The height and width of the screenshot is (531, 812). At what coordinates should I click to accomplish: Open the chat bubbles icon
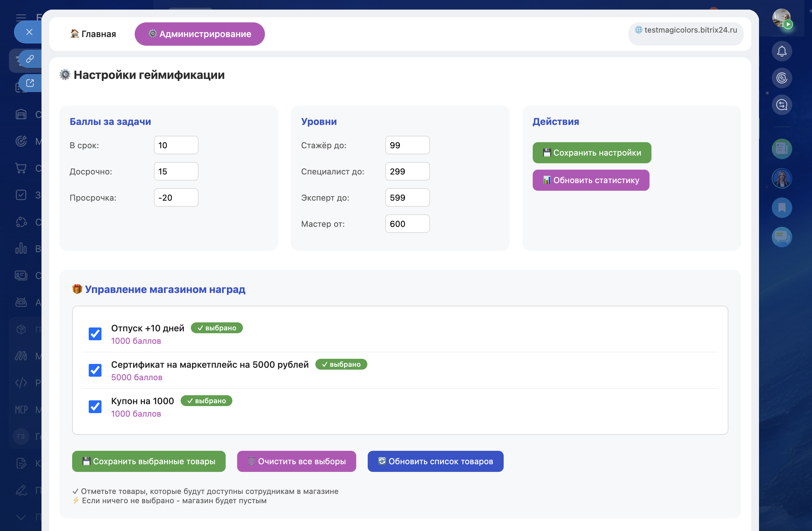[x=781, y=237]
